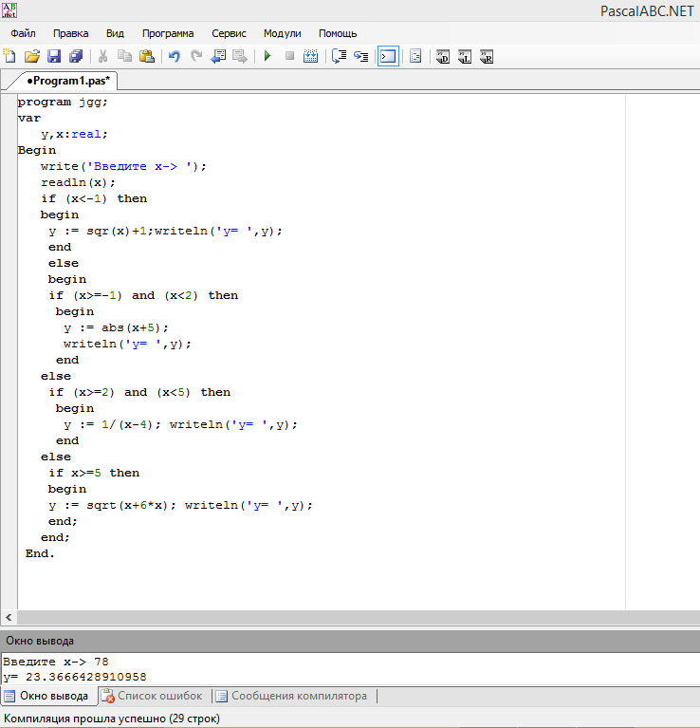
Task: Paste from clipboard using the toolbar icon
Action: tap(147, 56)
